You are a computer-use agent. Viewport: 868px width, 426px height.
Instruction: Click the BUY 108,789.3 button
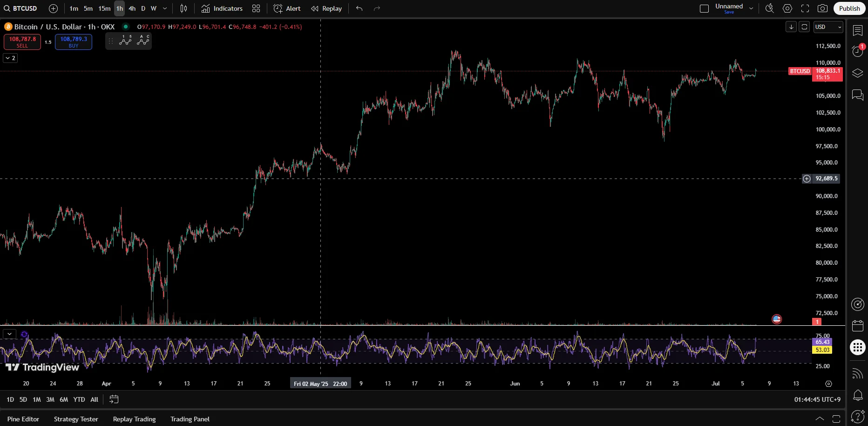coord(74,42)
